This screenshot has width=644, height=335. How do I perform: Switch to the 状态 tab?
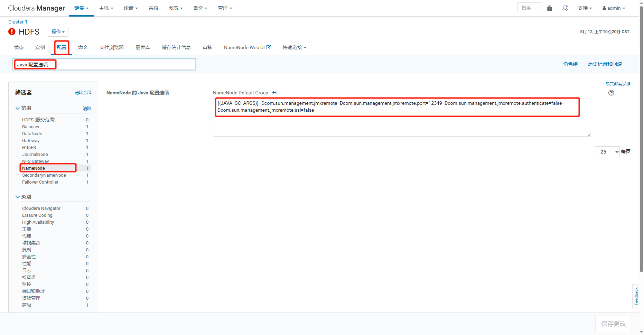pyautogui.click(x=19, y=47)
